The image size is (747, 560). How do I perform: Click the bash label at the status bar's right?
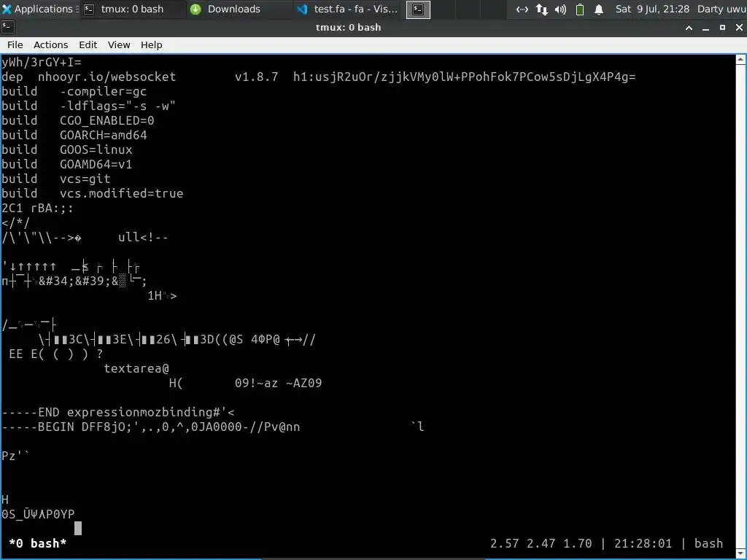pos(708,543)
